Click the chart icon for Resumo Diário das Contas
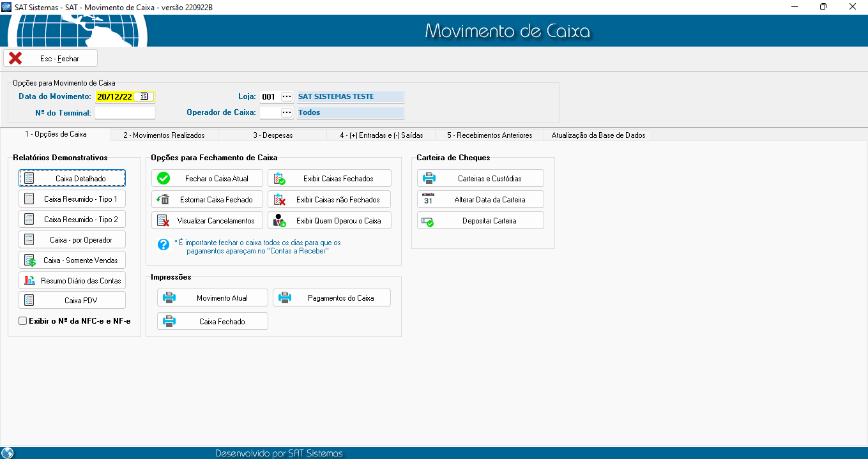This screenshot has height=459, width=868. click(x=29, y=280)
